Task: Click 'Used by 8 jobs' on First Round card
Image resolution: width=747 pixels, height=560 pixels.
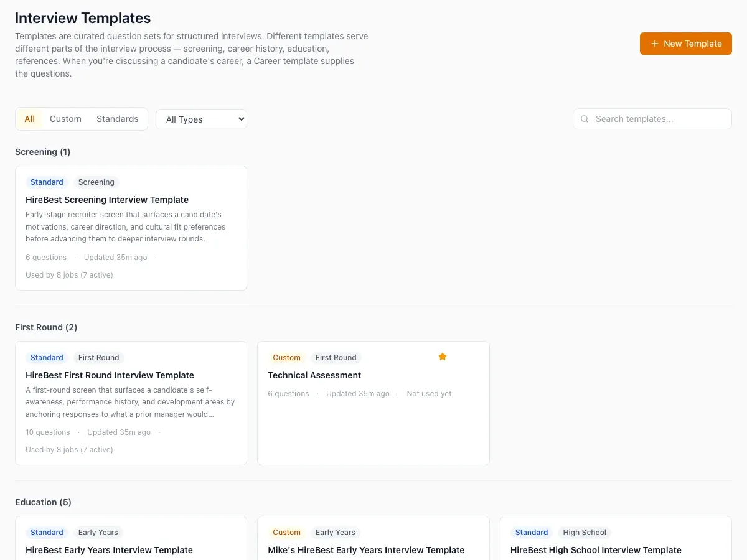Action: pos(69,450)
